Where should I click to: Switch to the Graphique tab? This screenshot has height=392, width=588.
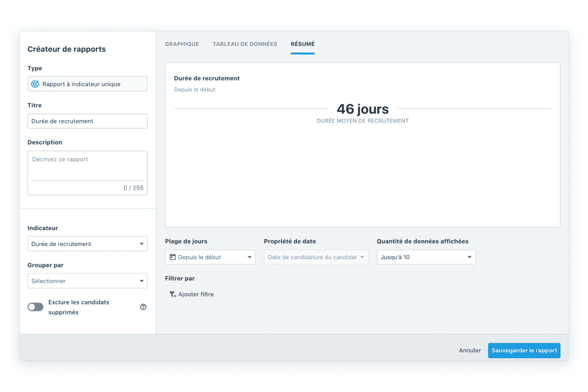[x=182, y=44]
